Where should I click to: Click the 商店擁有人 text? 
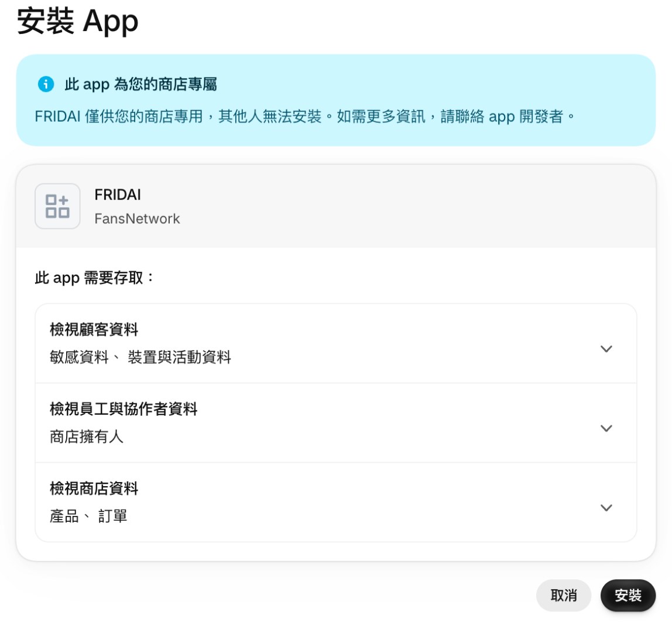tap(87, 436)
